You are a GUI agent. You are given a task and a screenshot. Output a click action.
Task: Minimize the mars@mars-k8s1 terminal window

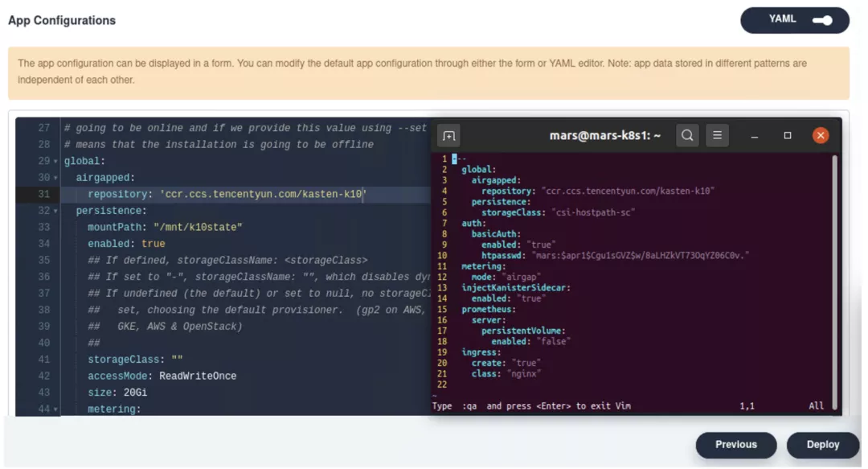pos(755,136)
